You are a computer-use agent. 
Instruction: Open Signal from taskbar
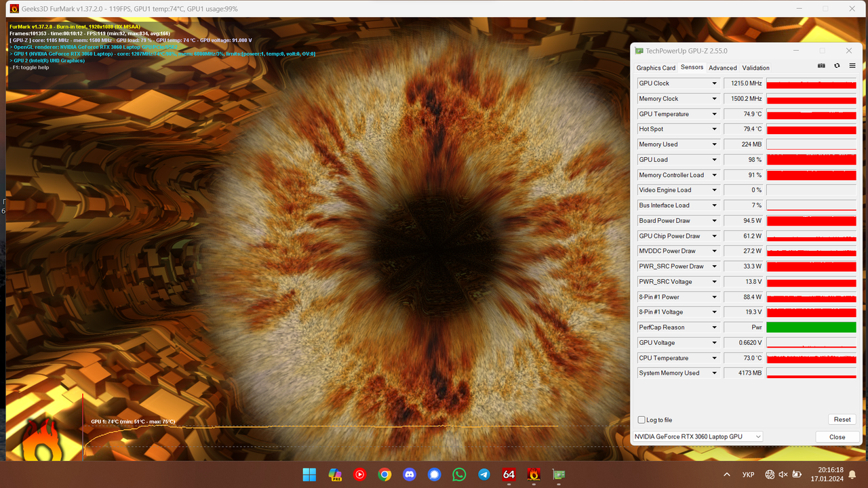click(x=435, y=474)
